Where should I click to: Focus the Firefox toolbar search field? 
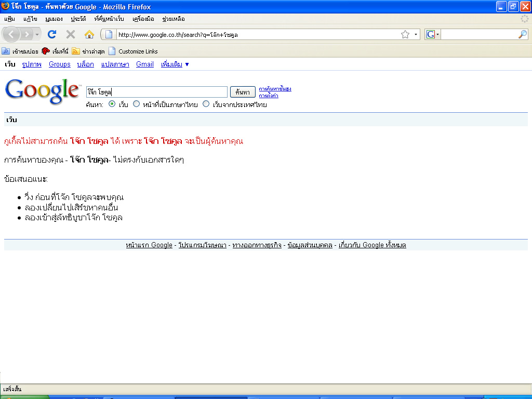(x=478, y=34)
